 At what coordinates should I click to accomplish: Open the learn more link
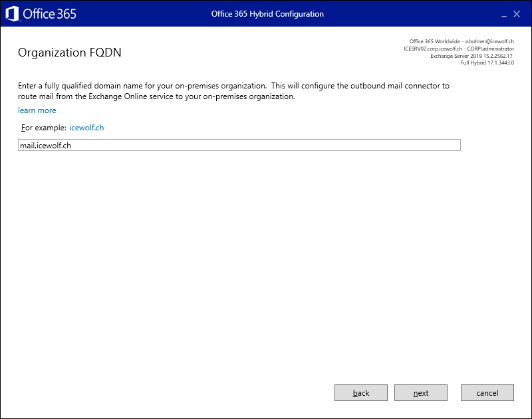(x=37, y=110)
